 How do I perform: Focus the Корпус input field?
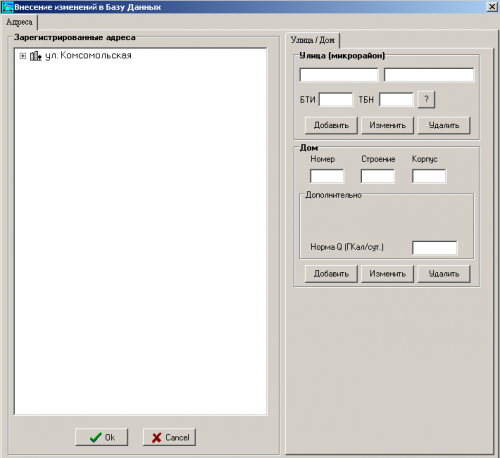(429, 176)
